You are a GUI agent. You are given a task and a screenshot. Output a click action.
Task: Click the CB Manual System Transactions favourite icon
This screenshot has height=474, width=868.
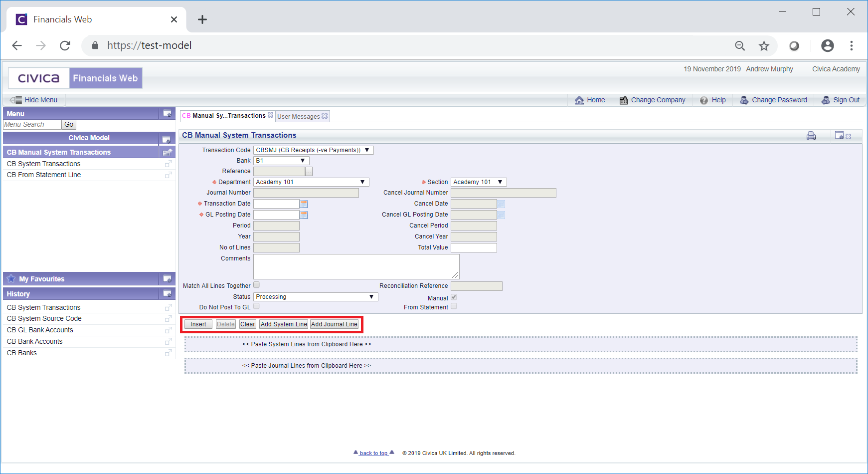(x=168, y=152)
